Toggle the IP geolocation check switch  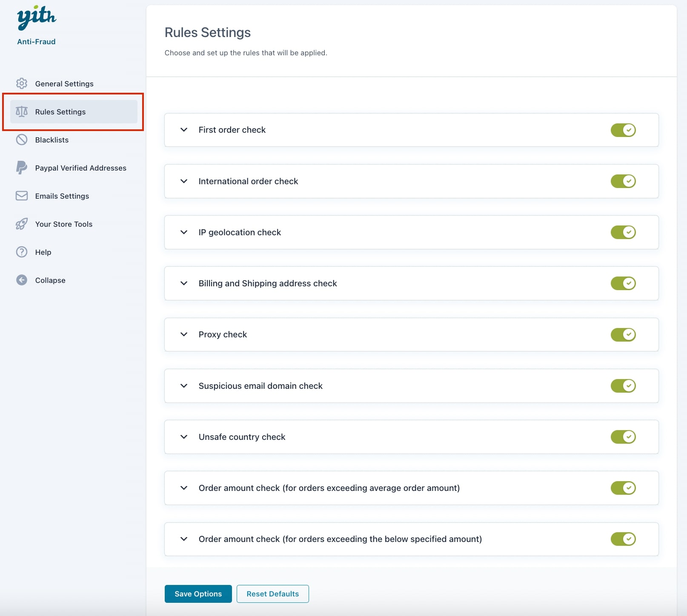coord(623,232)
